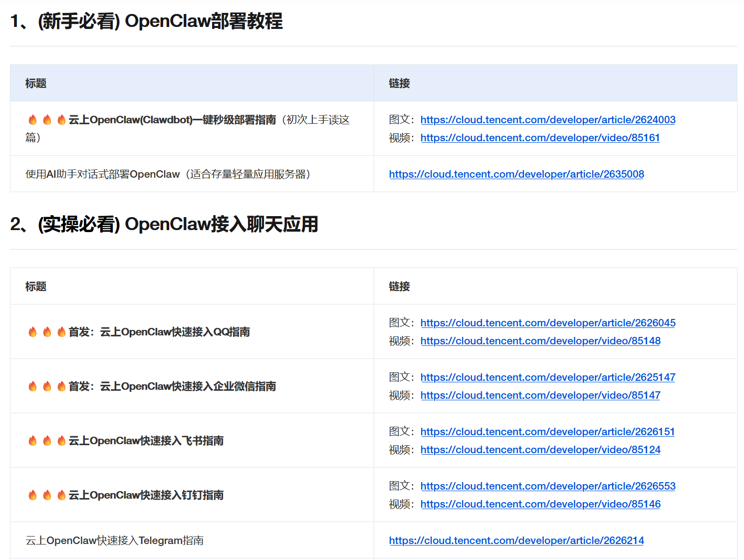Click the fire emoji beside QQ接入指南 title

(32, 331)
